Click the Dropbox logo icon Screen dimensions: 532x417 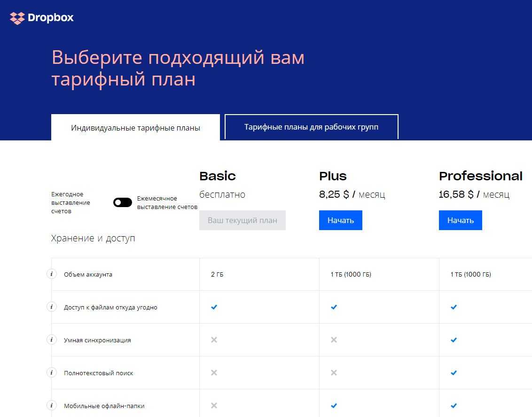click(17, 18)
